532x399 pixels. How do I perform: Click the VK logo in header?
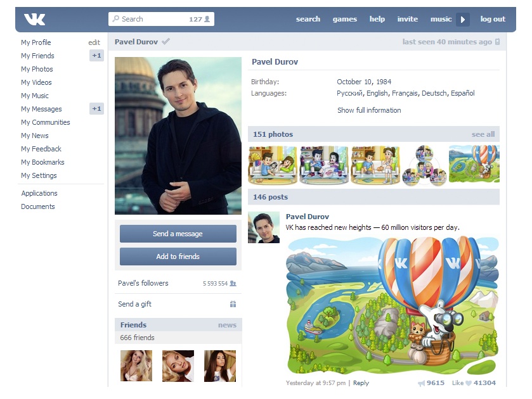pos(34,20)
